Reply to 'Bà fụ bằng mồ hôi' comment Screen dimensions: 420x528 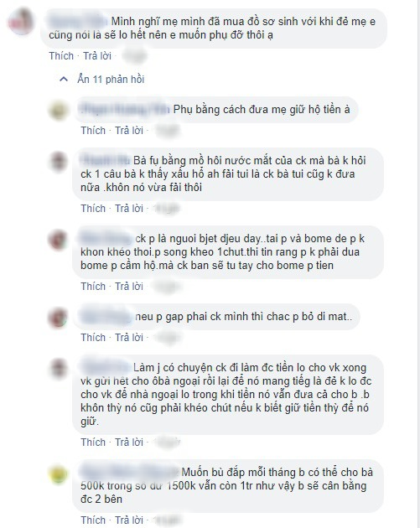click(x=129, y=209)
